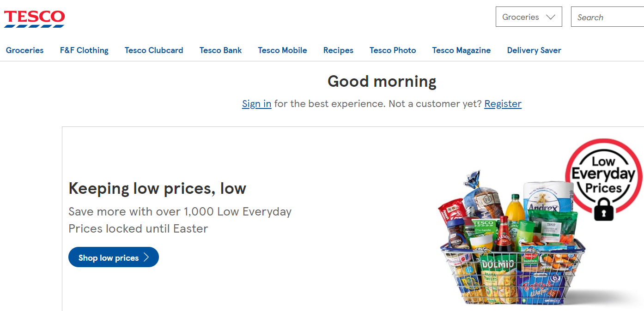Visit Tesco Photo
The image size is (644, 311).
[393, 50]
